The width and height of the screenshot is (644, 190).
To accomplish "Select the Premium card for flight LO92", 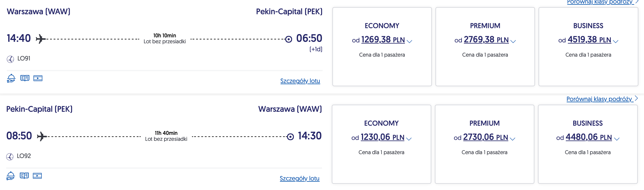I will point(485,166).
